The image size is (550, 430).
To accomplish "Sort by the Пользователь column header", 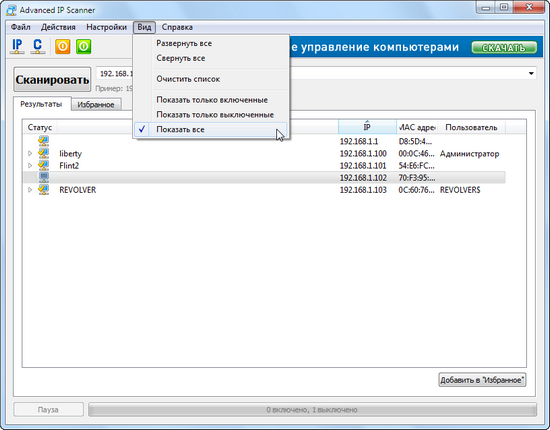I will coord(471,127).
